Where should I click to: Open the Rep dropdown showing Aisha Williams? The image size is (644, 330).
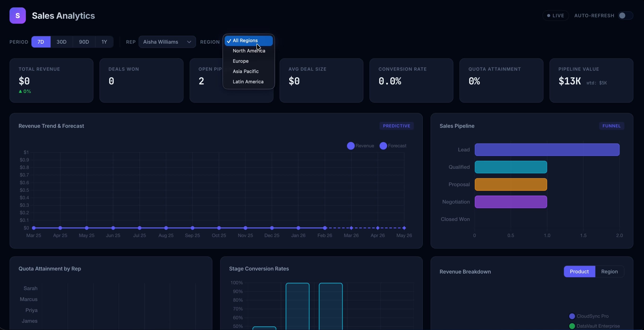[x=167, y=42]
